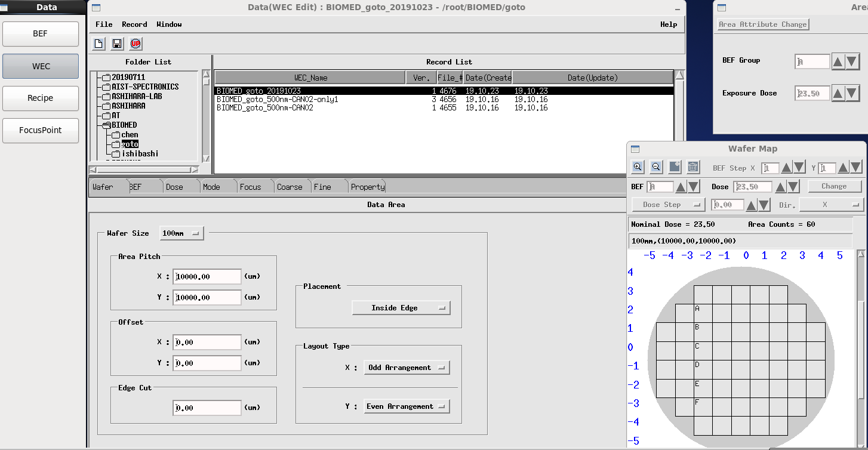This screenshot has width=868, height=450.
Task: Decrease the Wafer Map Dose value
Action: (793, 187)
